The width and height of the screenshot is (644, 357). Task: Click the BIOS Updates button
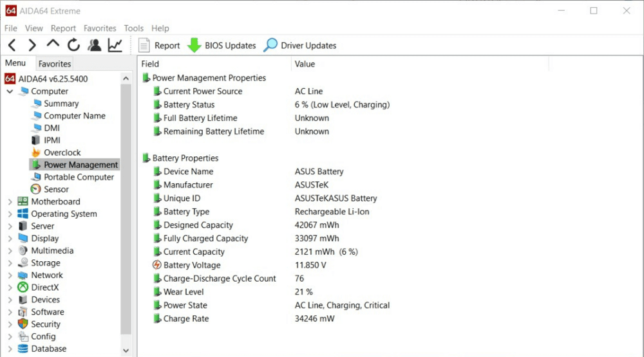pyautogui.click(x=222, y=46)
